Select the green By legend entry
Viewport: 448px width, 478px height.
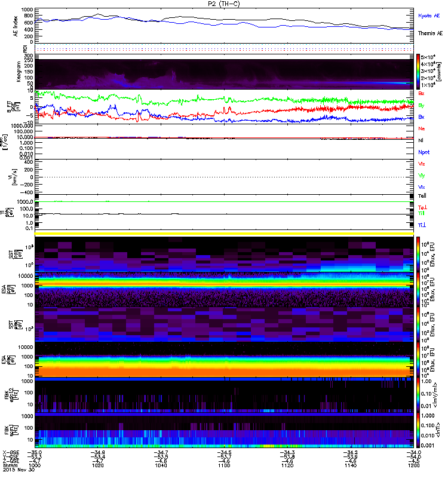click(422, 105)
